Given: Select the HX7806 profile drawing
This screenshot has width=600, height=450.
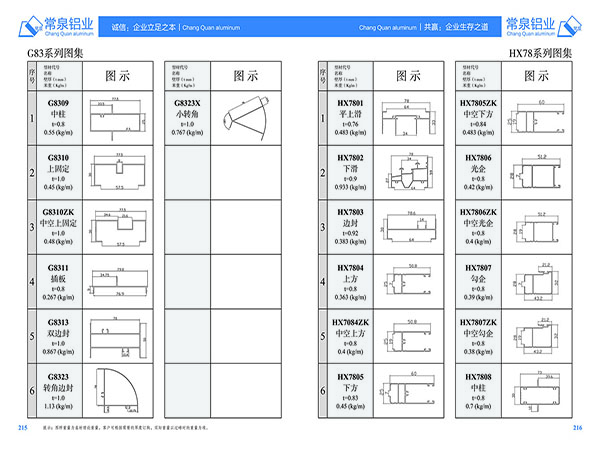Looking at the screenshot, I should coord(536,172).
